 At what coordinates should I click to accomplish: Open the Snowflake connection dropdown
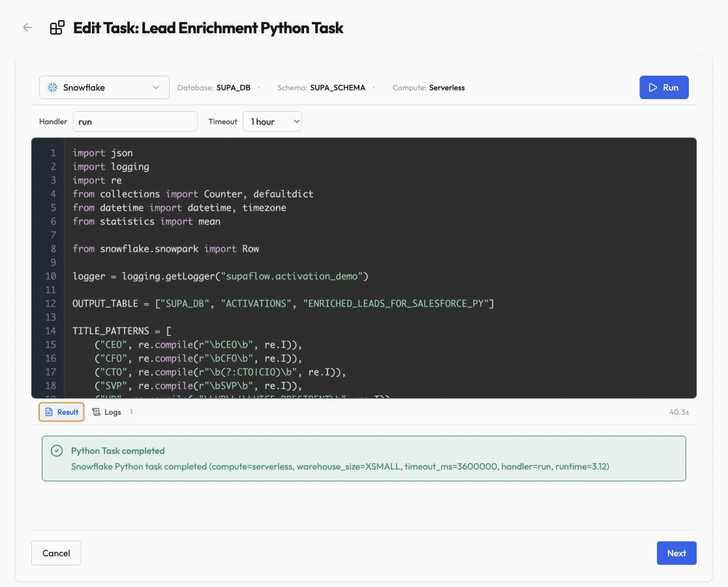[104, 87]
